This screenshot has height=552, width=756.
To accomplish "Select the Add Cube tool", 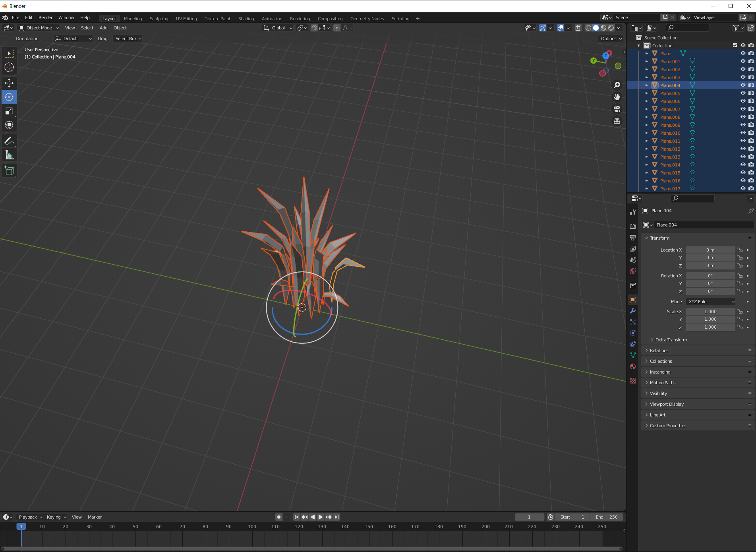I will [9, 171].
